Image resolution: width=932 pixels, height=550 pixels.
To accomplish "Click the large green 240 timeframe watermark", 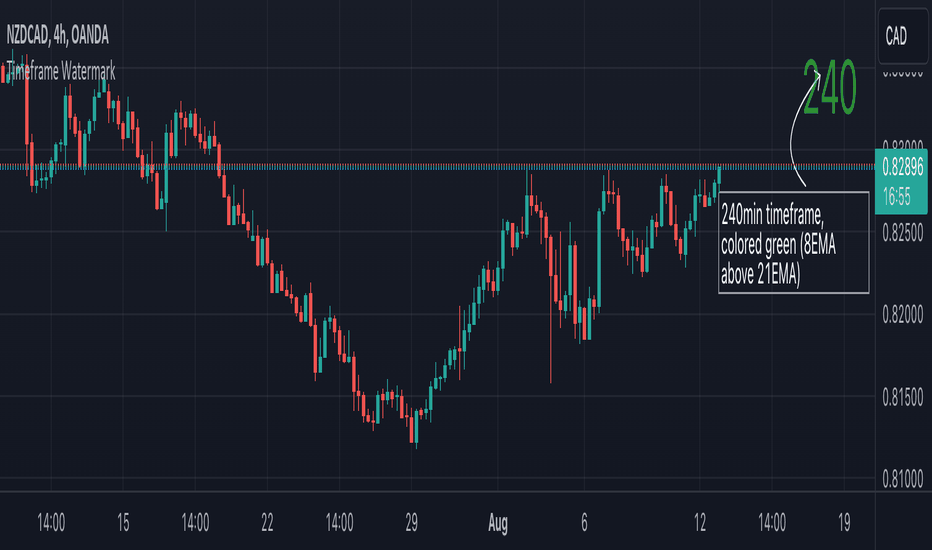I will pos(829,88).
